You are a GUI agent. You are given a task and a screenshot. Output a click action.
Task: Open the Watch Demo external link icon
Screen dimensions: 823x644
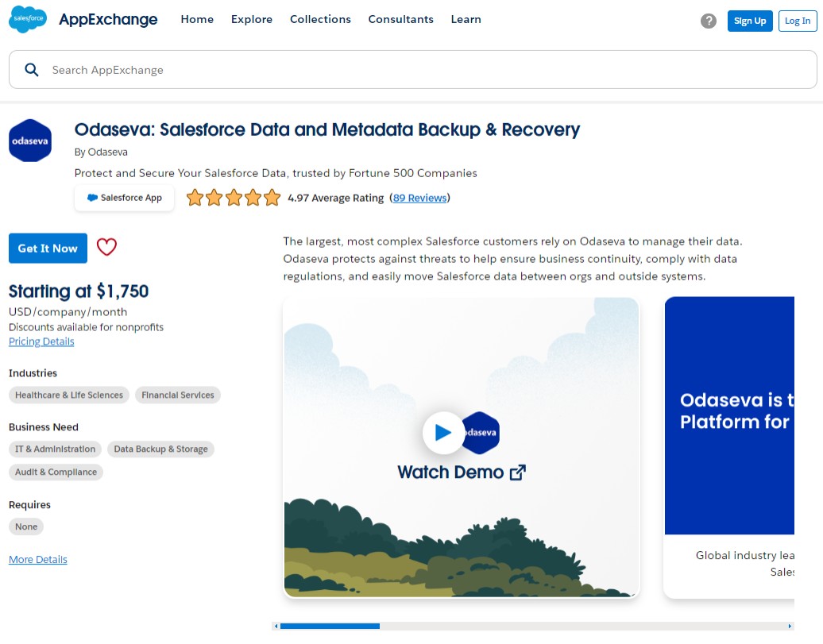point(517,472)
